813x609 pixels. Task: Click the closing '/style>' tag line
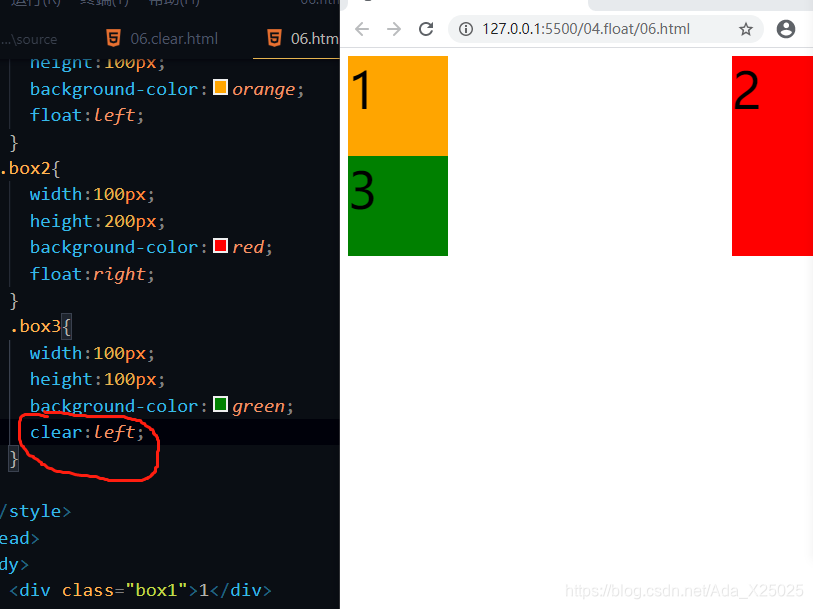pyautogui.click(x=35, y=512)
